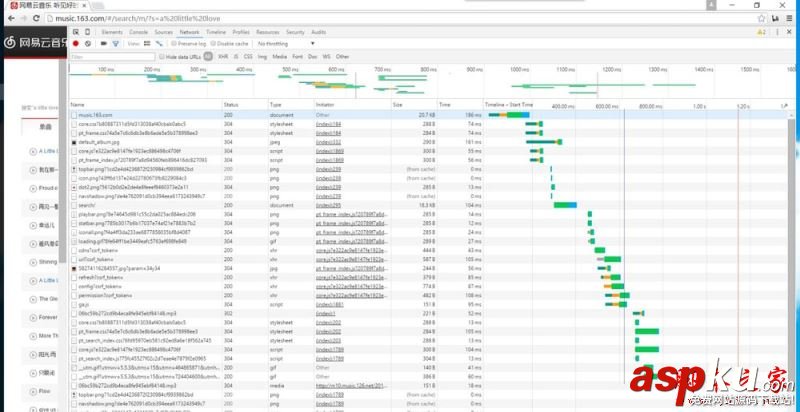Open the Security tab
Image resolution: width=800 pixels, height=412 pixels.
pos(295,32)
